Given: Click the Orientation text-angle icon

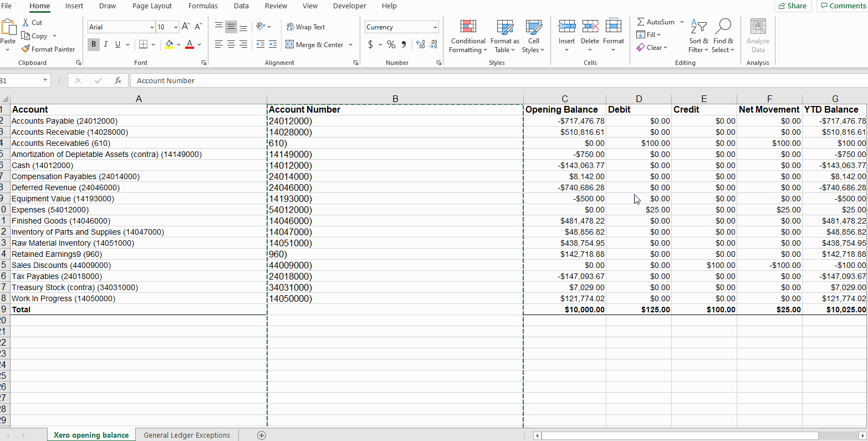Looking at the screenshot, I should pyautogui.click(x=261, y=27).
